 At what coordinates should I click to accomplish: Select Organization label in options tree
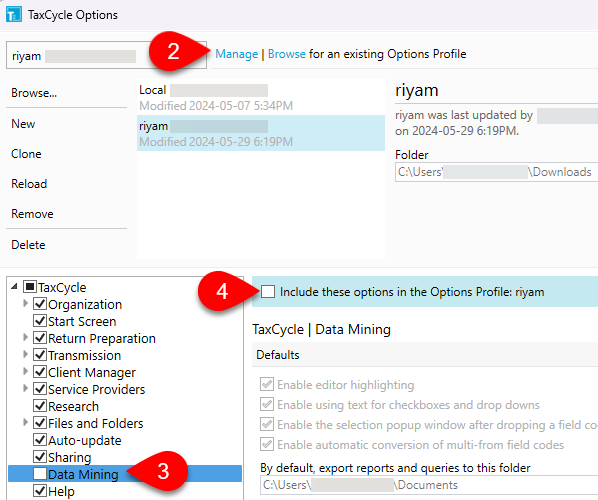[85, 304]
